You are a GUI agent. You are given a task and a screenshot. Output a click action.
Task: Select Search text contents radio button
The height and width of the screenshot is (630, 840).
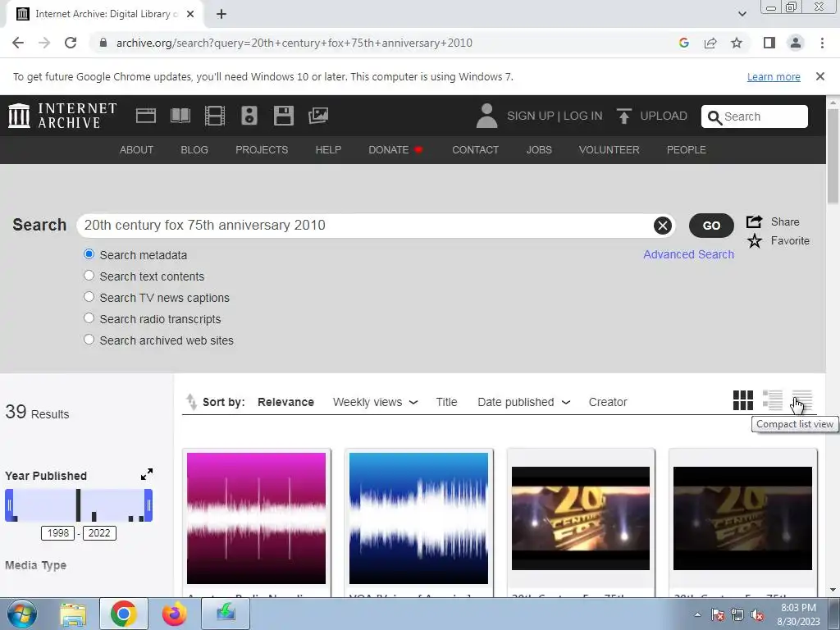pyautogui.click(x=89, y=276)
